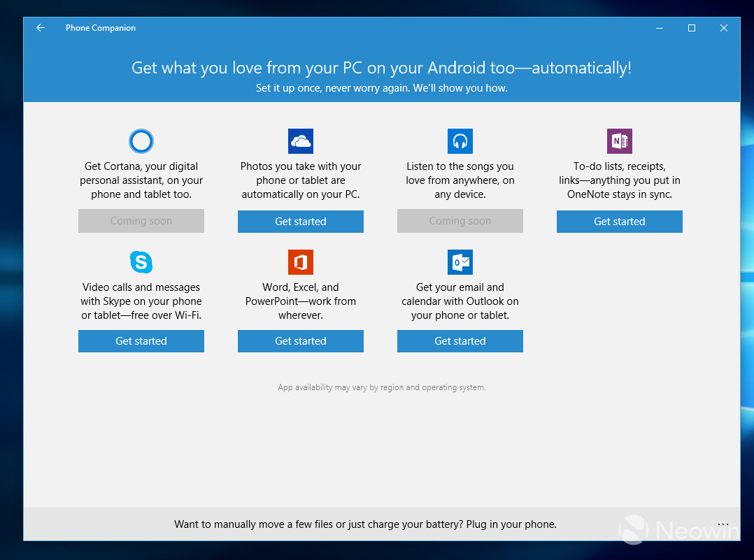Go back with the arrow in the title bar
The height and width of the screenshot is (560, 754).
41,28
